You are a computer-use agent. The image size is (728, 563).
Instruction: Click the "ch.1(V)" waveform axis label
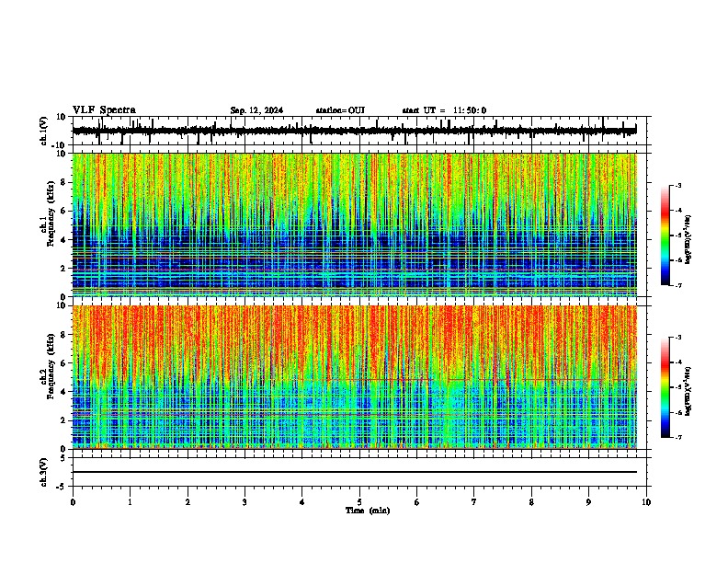pos(44,131)
